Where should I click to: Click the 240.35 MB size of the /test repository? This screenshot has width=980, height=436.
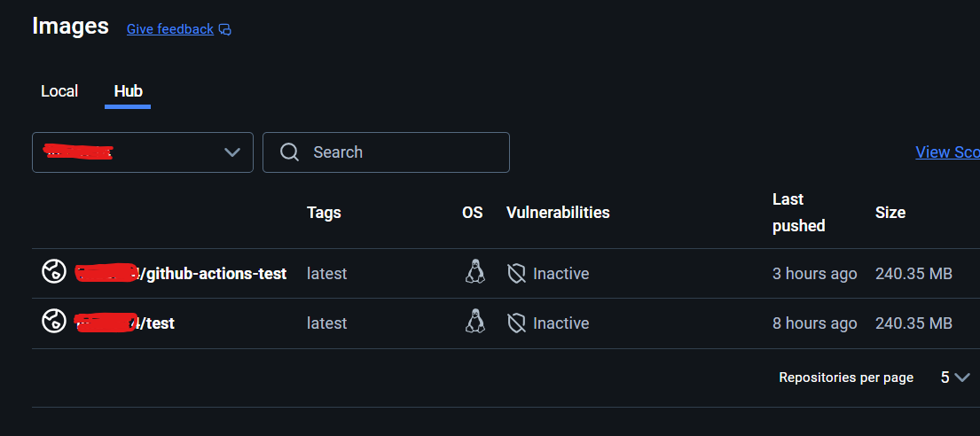913,323
